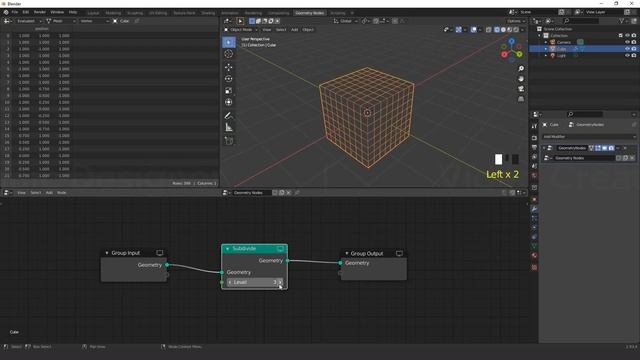
Task: Click the pan hand icon in viewport
Action: (521, 79)
